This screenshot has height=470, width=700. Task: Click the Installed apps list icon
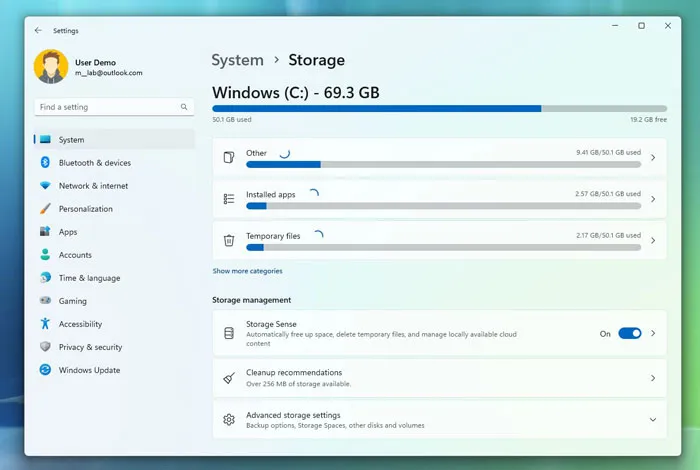pos(229,199)
